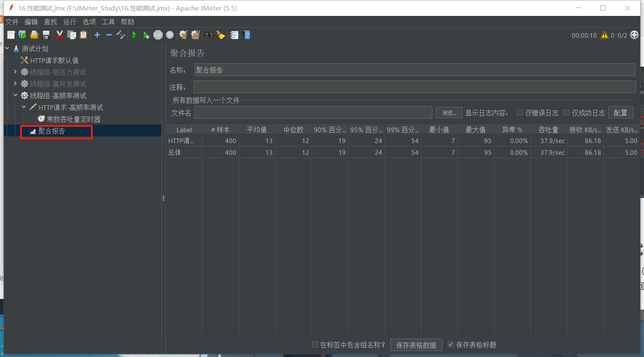Click the 平均值 column header

pos(257,130)
